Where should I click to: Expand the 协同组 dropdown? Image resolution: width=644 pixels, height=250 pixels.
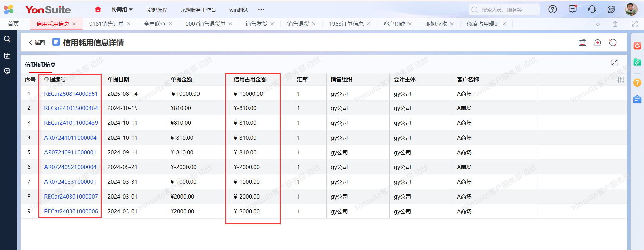coord(122,10)
